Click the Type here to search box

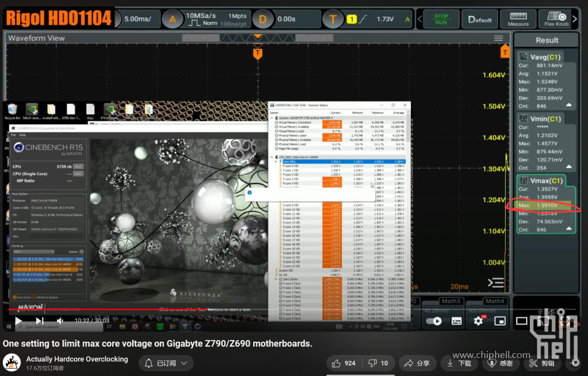click(60, 327)
